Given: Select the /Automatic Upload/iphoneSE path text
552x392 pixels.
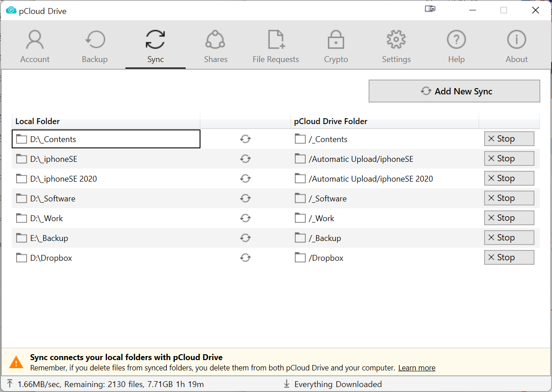Looking at the screenshot, I should point(361,159).
